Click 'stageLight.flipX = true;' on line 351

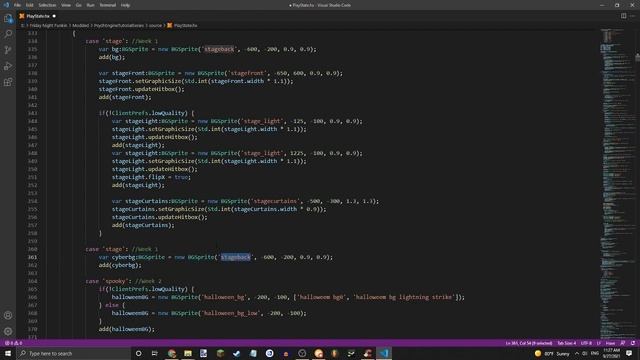click(x=151, y=177)
